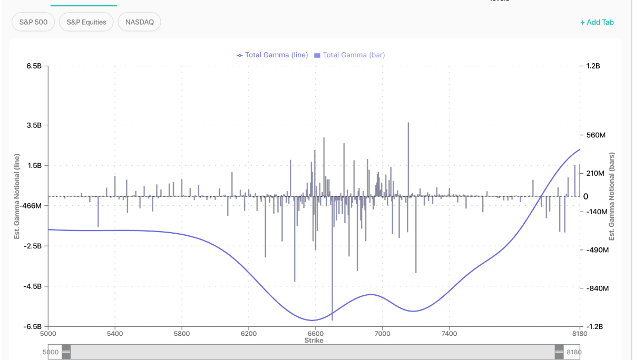Click the strike range slider track

313,351
